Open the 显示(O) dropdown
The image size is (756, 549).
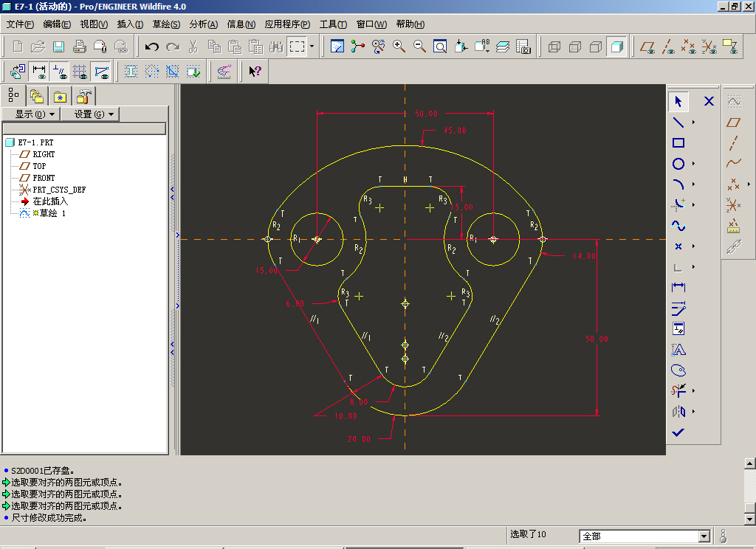pos(31,114)
